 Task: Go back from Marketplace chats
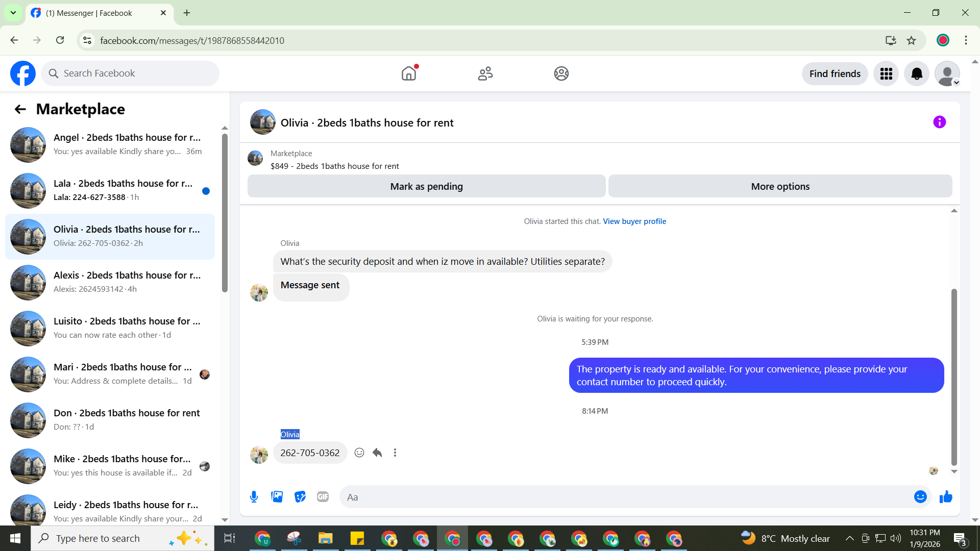pyautogui.click(x=20, y=109)
